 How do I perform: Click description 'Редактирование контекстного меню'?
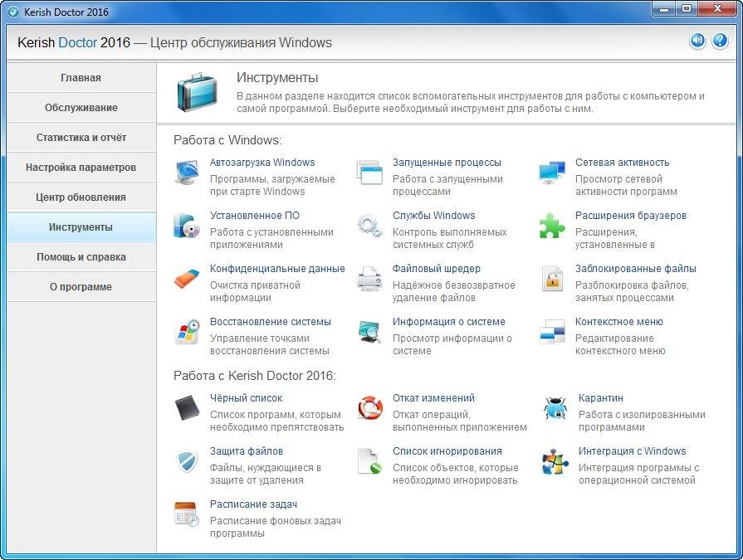pyautogui.click(x=620, y=344)
